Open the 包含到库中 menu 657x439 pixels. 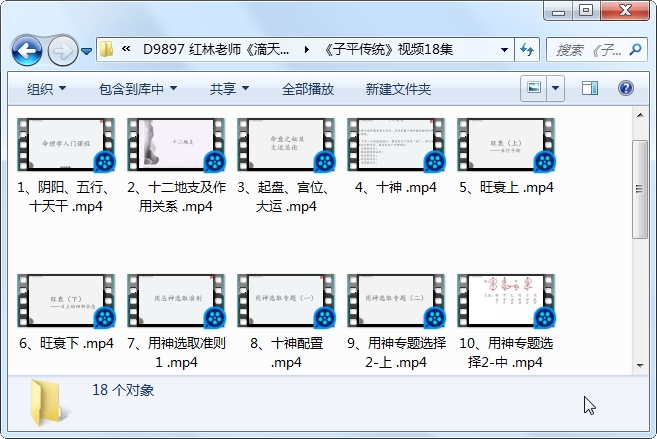tap(138, 89)
